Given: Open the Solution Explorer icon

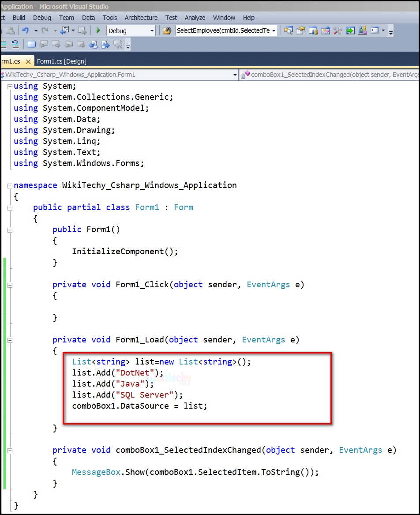Looking at the screenshot, I should (x=300, y=30).
